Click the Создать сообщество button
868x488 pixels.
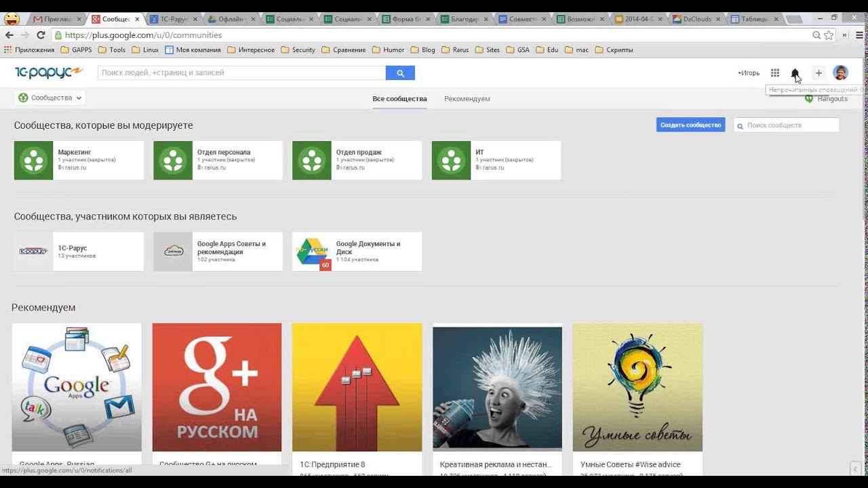coord(690,125)
